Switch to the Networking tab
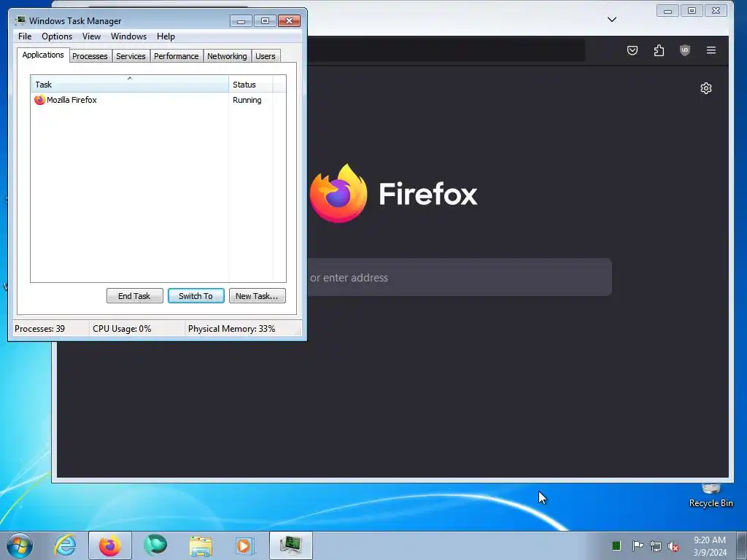Image resolution: width=747 pixels, height=560 pixels. [227, 56]
